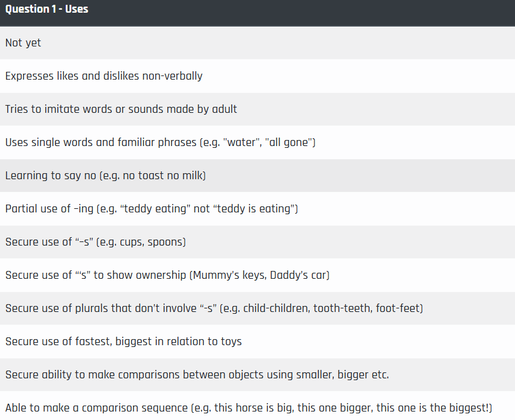The image size is (515, 420).
Task: Select the 'Not yet' answer row
Action: [x=257, y=43]
